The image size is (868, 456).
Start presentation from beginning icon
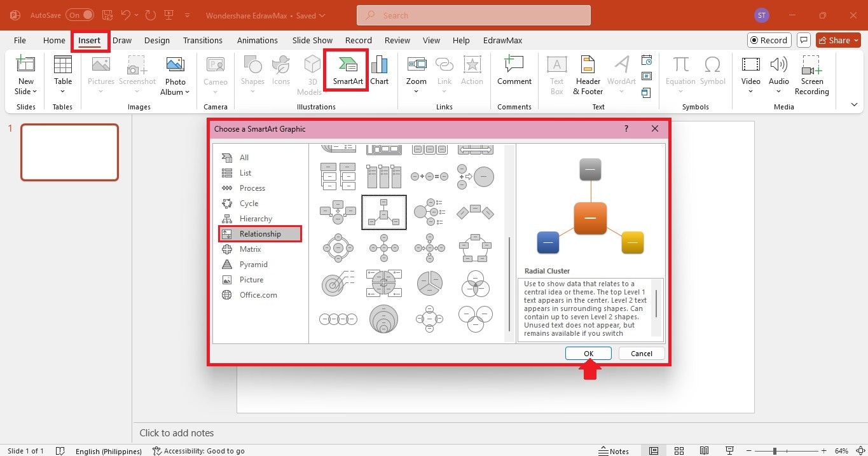[169, 15]
